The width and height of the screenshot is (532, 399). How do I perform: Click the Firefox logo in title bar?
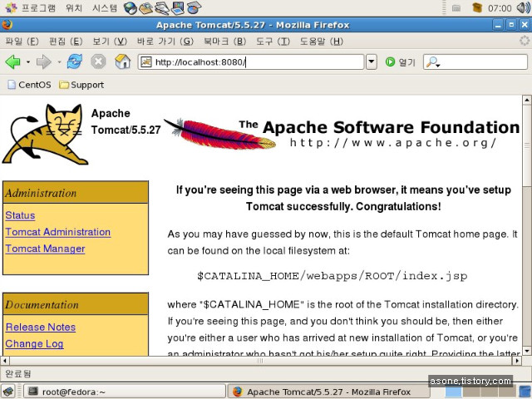pos(7,25)
